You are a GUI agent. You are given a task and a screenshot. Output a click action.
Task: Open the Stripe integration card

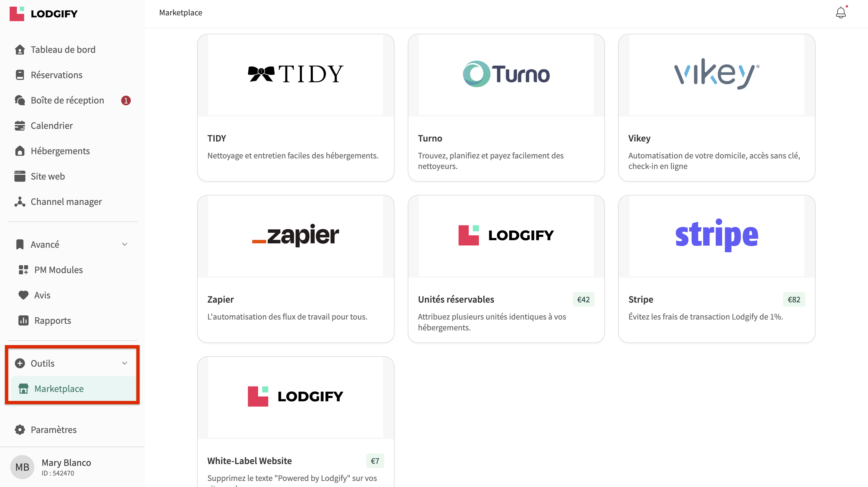(716, 269)
